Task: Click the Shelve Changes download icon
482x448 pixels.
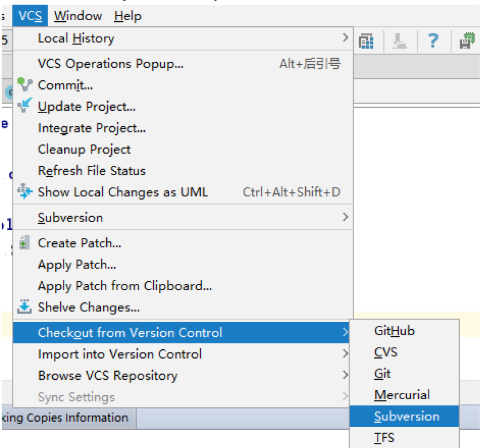Action: [25, 306]
